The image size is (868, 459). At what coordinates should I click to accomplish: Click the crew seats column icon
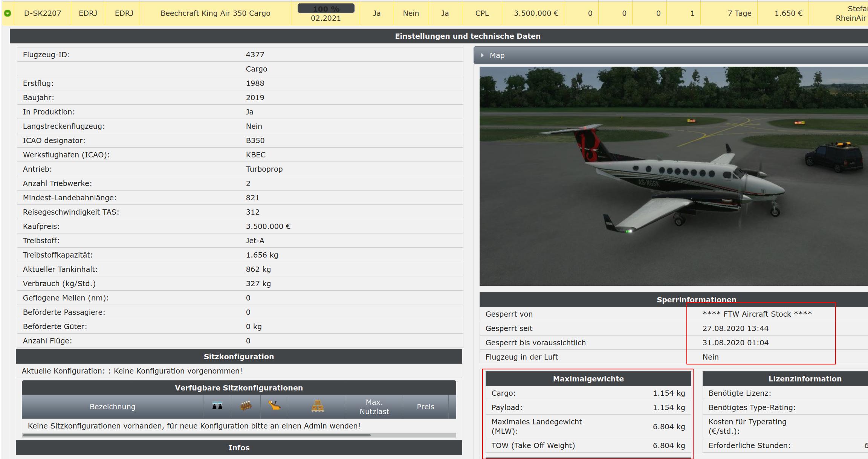pos(217,406)
